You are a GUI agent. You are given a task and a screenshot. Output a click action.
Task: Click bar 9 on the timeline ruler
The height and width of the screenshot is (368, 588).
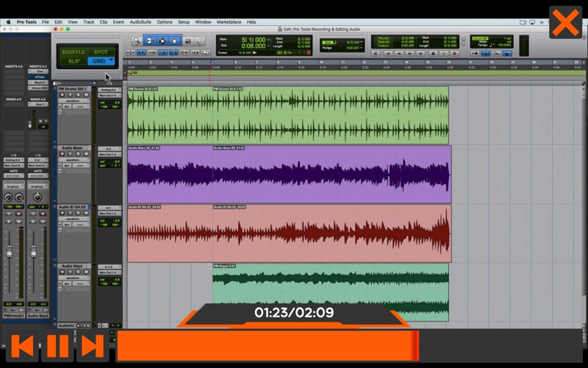click(299, 63)
